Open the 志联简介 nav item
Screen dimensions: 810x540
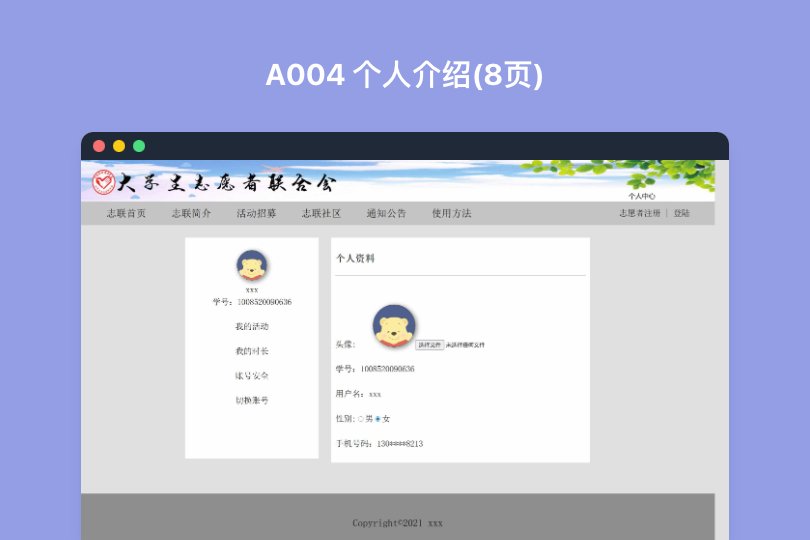191,214
